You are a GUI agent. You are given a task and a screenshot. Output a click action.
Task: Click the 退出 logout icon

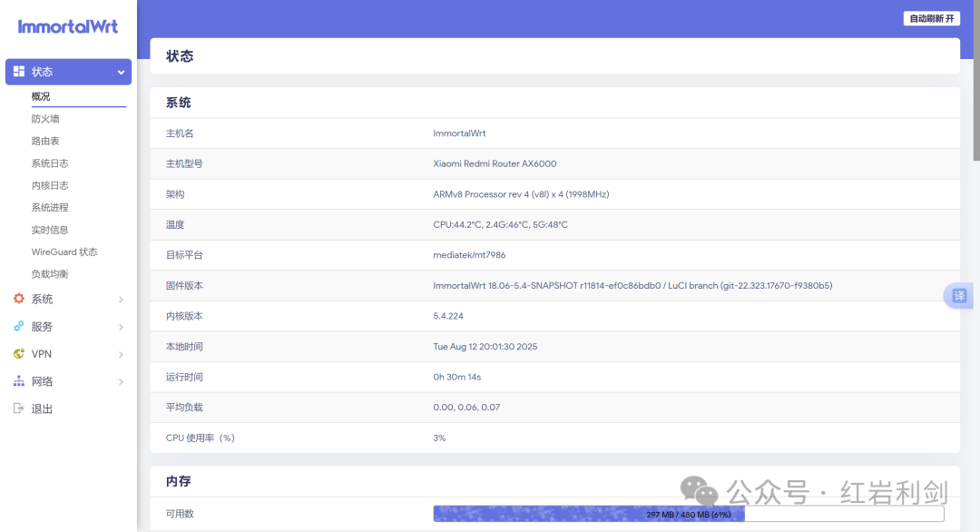tap(19, 409)
